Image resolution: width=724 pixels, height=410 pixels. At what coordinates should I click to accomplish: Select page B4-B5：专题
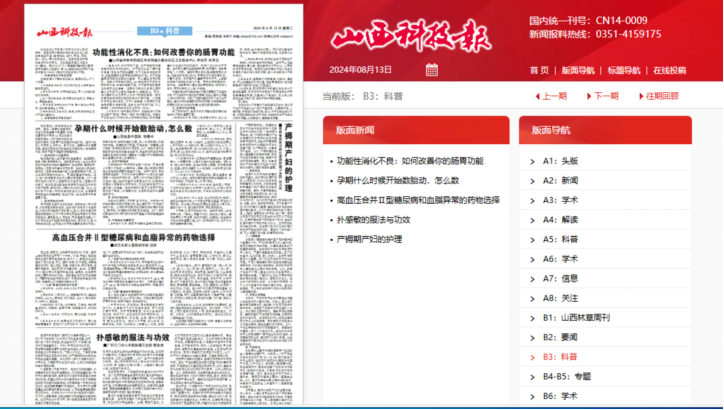point(567,376)
